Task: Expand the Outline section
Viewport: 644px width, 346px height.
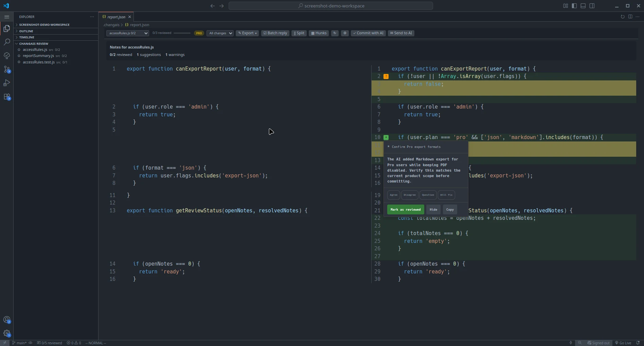Action: (x=56, y=31)
